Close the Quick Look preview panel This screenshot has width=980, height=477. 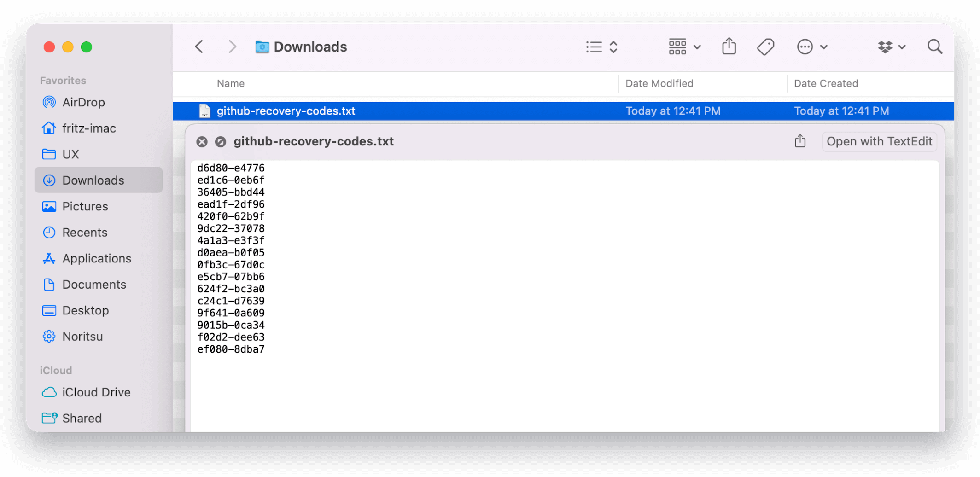202,142
